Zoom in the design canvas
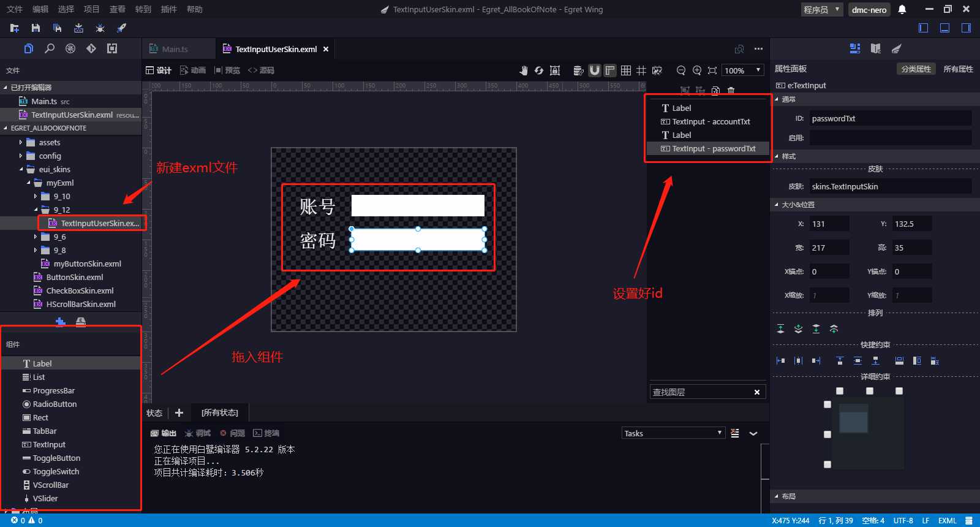Screen dimensions: 980x527 [x=696, y=70]
